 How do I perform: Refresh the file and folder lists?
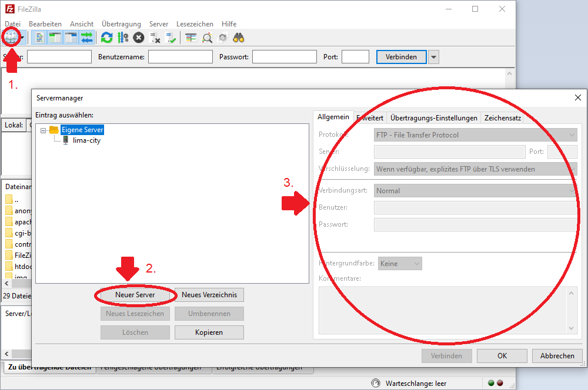tap(106, 36)
